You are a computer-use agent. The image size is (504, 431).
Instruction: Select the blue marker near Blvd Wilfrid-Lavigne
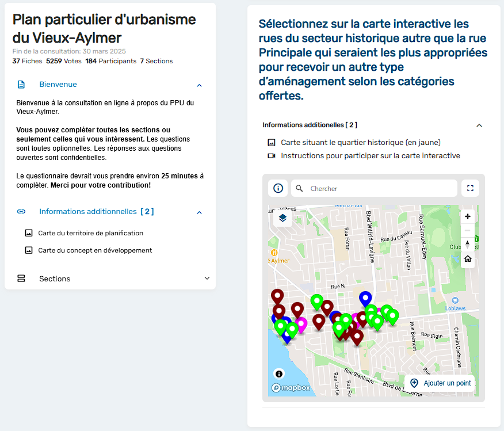(x=365, y=299)
